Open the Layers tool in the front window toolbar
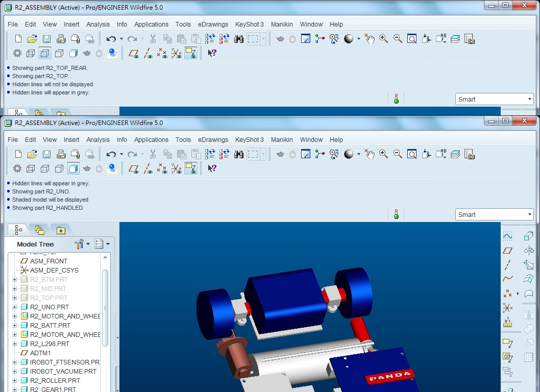The image size is (540, 392). 455,154
